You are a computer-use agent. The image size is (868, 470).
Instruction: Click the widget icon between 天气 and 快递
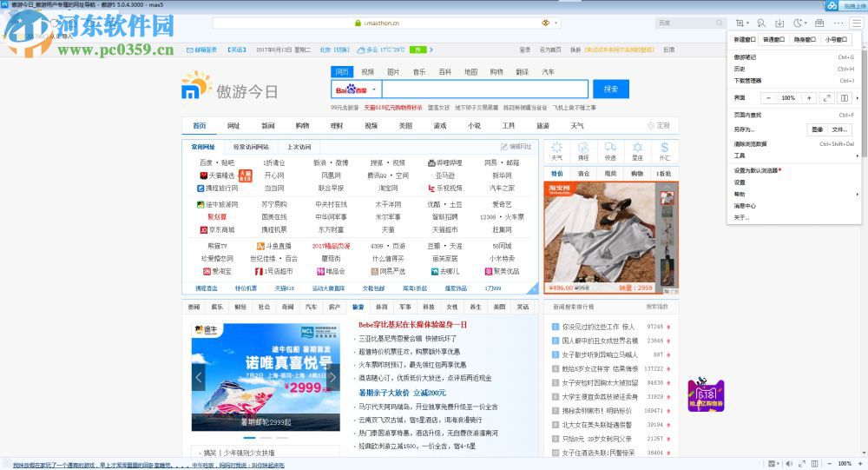pyautogui.click(x=583, y=147)
